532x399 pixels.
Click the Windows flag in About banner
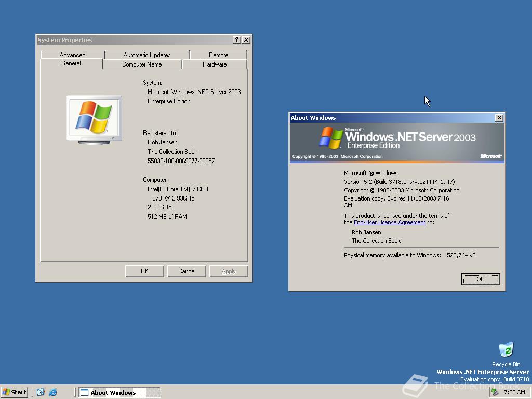pyautogui.click(x=331, y=138)
